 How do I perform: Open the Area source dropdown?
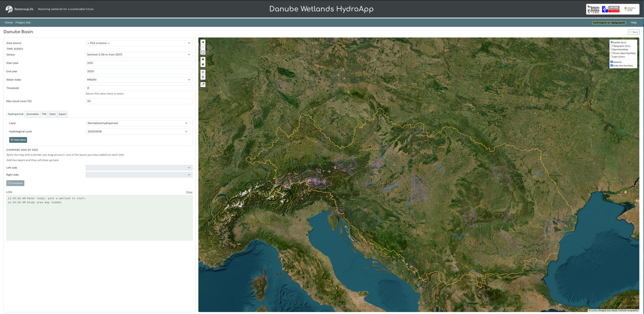click(139, 43)
